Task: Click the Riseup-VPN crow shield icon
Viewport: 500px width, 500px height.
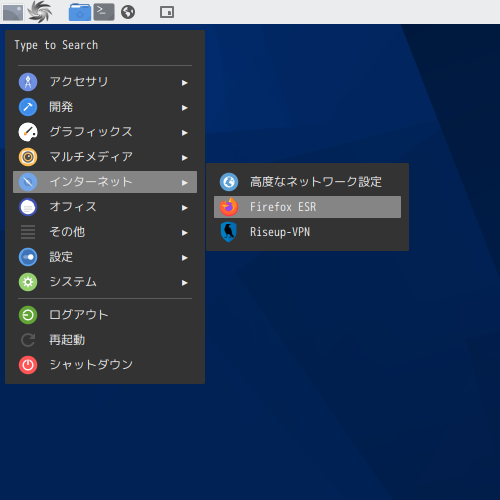Action: point(229,232)
